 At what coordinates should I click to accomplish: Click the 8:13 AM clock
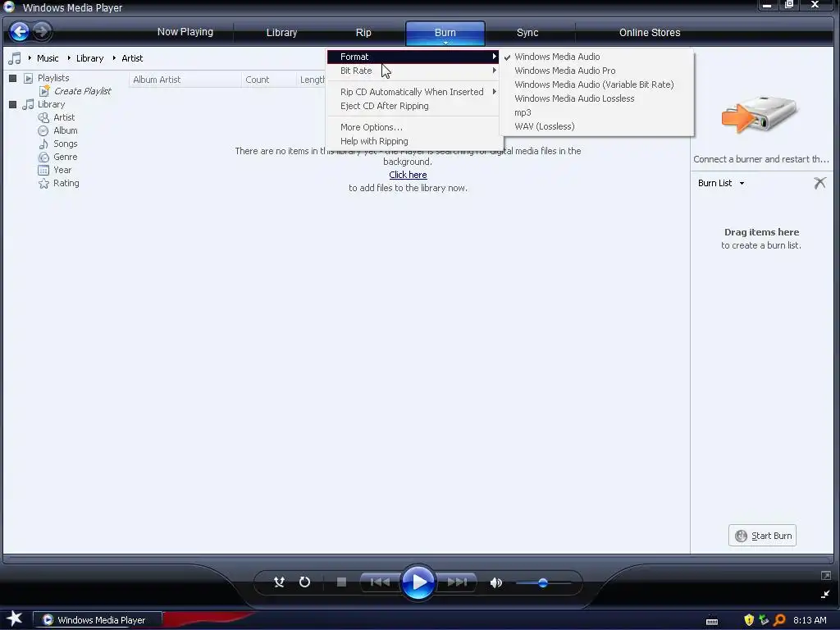[810, 620]
